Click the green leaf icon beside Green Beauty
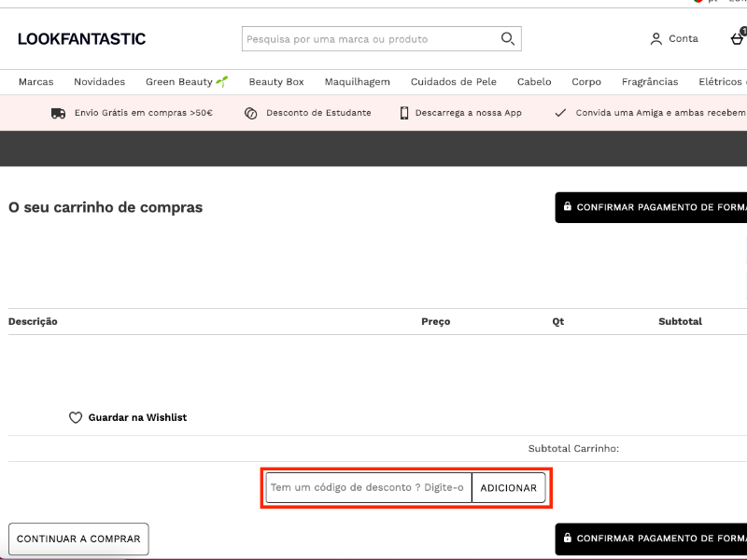Viewport: 747px width, 560px height. pos(222,81)
